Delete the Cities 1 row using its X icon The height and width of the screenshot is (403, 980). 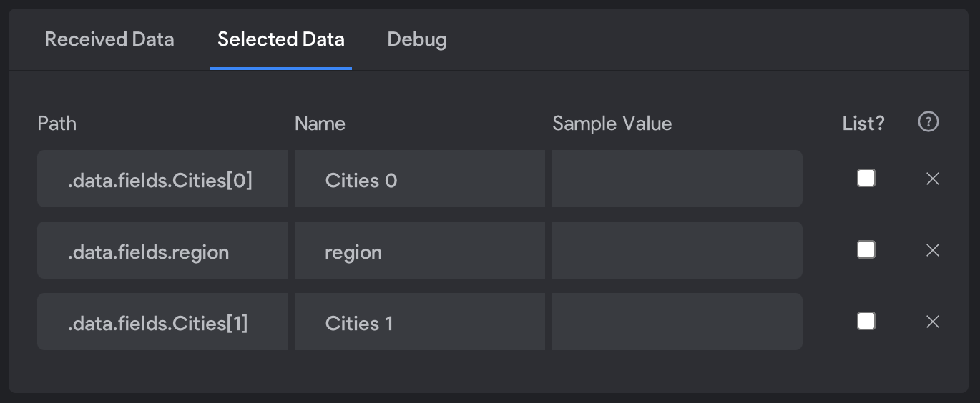pos(932,322)
